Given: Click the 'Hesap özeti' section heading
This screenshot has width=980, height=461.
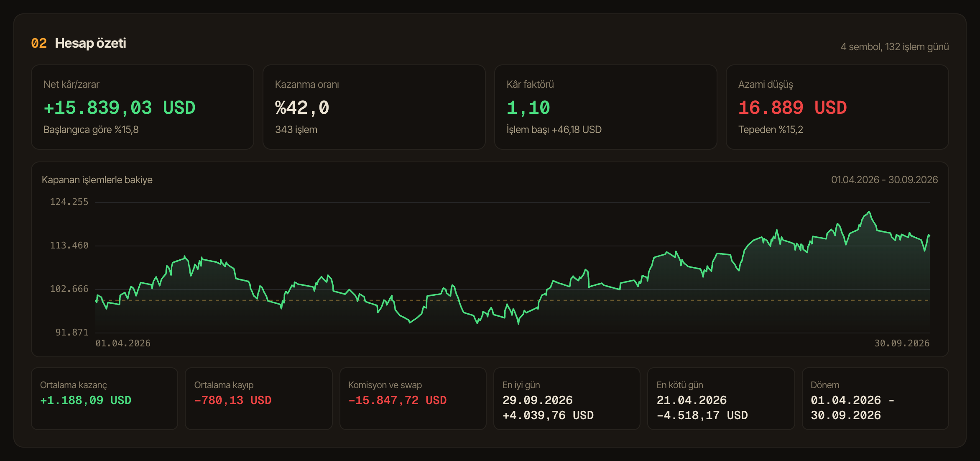Looking at the screenshot, I should 90,43.
